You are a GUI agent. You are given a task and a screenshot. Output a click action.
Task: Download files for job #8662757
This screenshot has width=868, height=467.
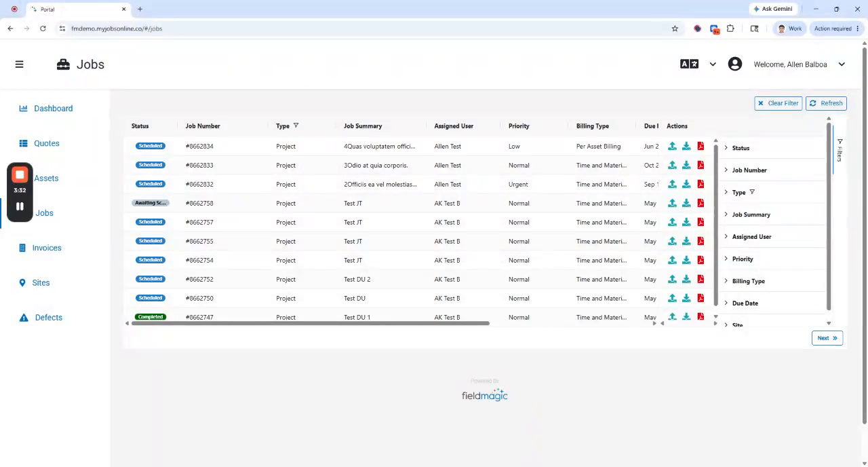click(686, 222)
